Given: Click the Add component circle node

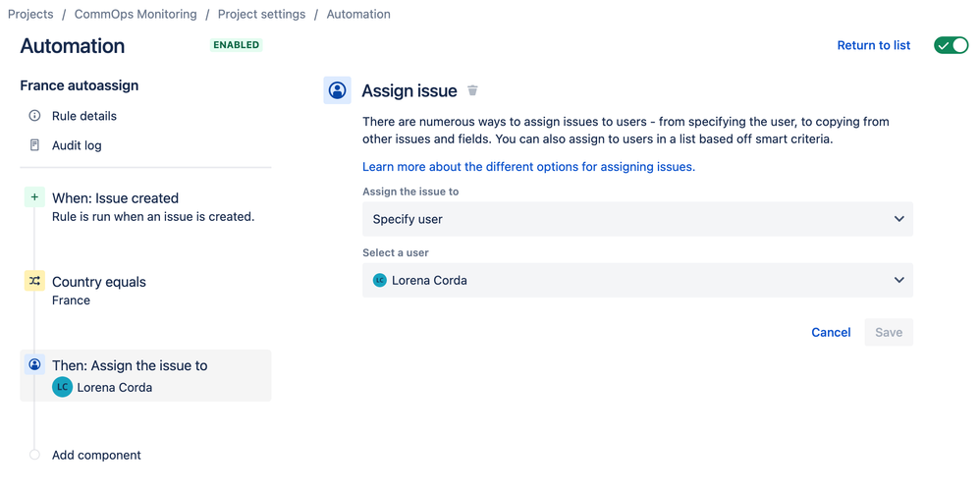Looking at the screenshot, I should (x=34, y=455).
